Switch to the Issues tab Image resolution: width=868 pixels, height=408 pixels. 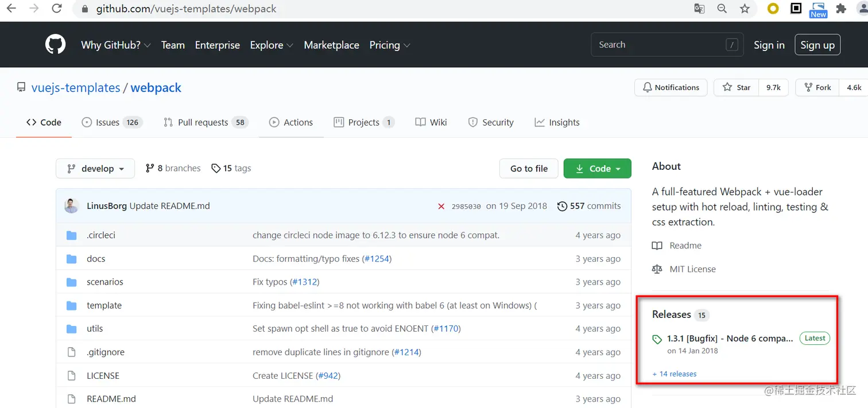[112, 122]
